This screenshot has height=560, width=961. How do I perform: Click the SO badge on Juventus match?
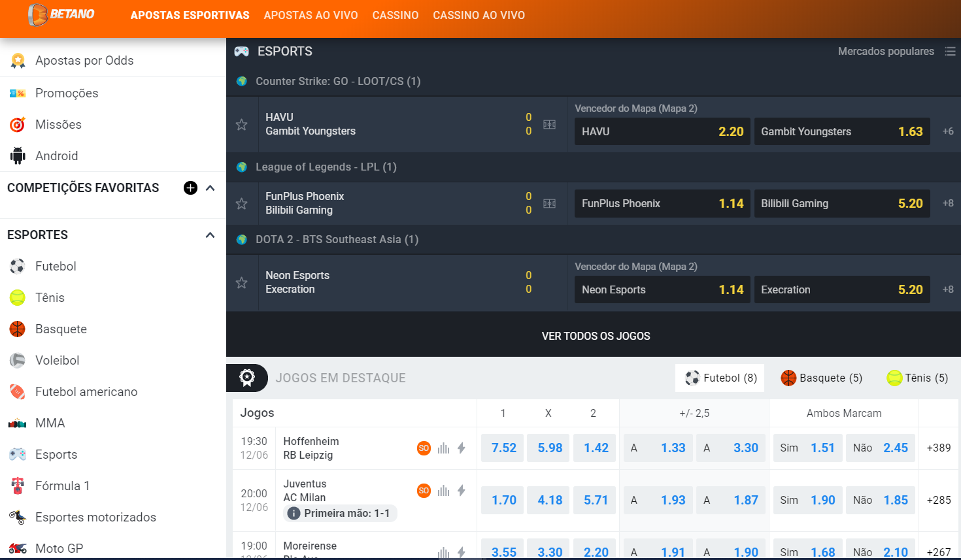pos(424,491)
